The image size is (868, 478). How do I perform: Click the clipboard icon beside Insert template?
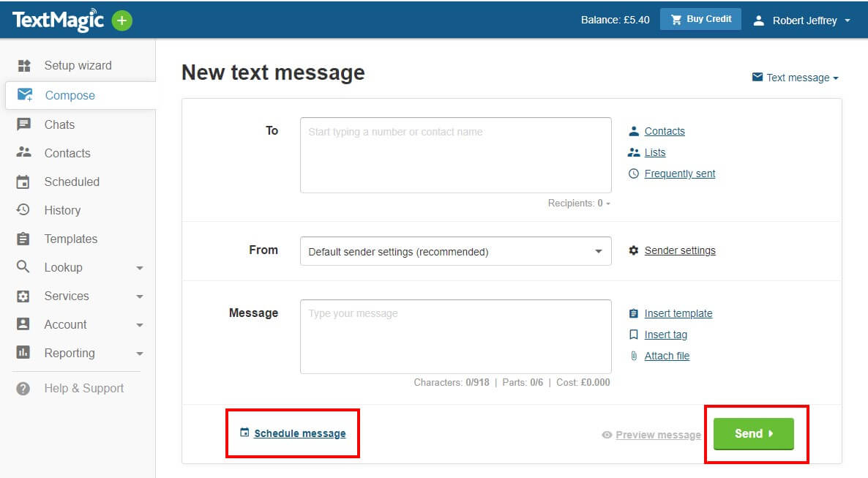pyautogui.click(x=634, y=313)
